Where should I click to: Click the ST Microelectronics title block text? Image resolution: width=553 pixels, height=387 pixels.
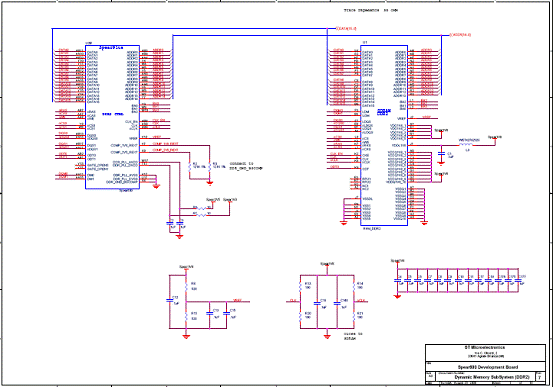pyautogui.click(x=485, y=347)
